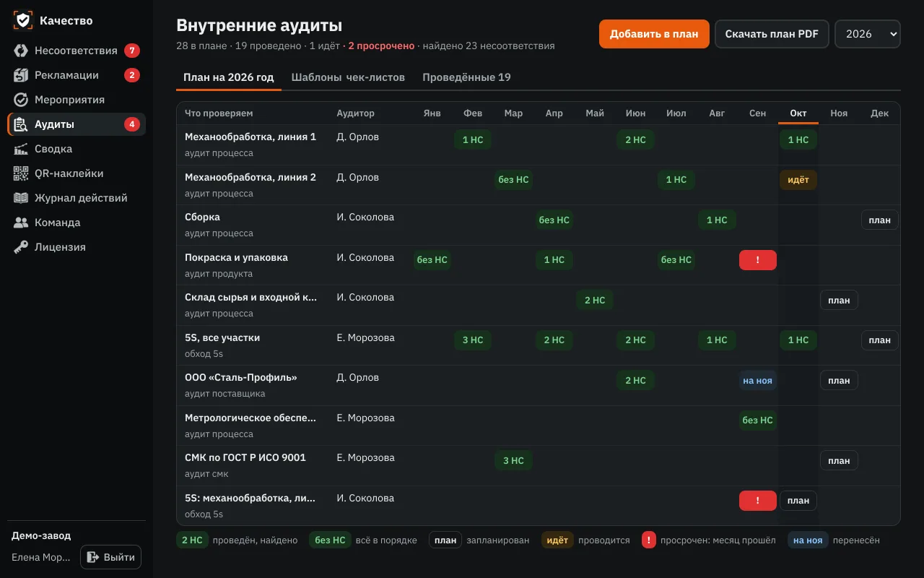924x578 pixels.
Task: Click the 2 НС chip for Склад сырья
Action: coord(595,301)
